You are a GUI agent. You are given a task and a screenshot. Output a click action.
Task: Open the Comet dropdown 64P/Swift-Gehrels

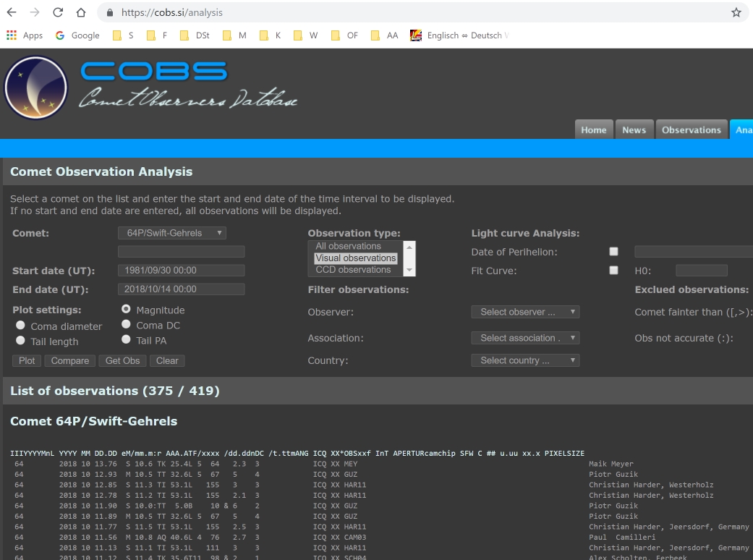[x=172, y=233]
